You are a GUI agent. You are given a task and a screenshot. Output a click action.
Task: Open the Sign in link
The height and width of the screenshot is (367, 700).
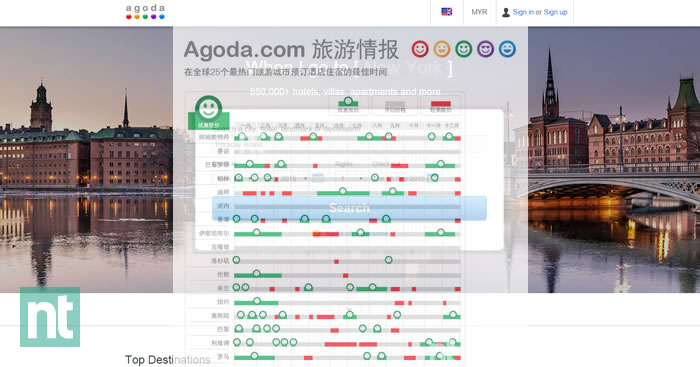tap(523, 12)
